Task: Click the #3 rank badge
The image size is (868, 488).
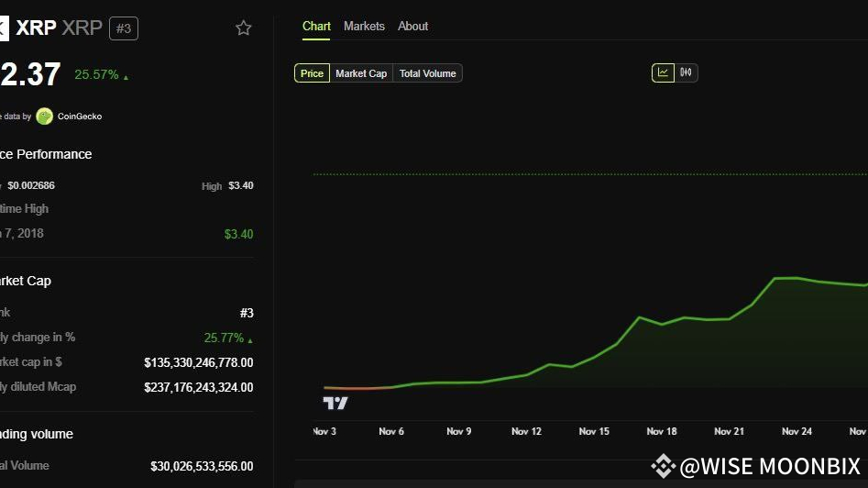Action: point(124,28)
